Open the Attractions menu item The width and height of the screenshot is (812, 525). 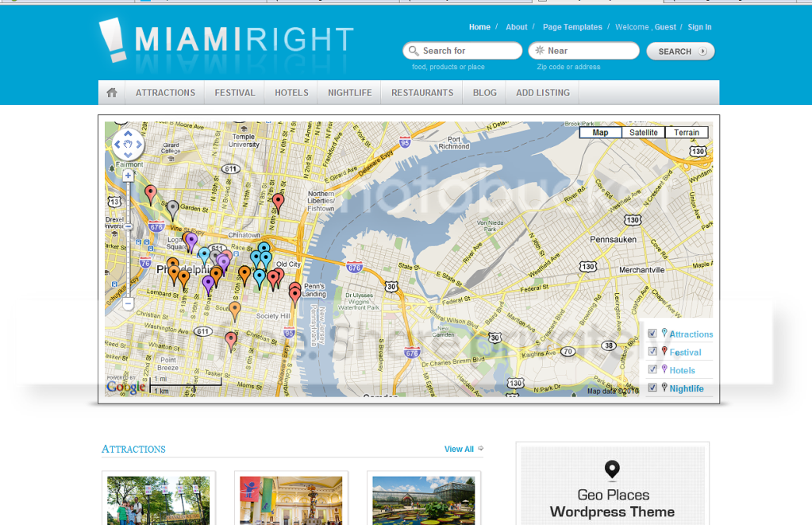pos(165,93)
